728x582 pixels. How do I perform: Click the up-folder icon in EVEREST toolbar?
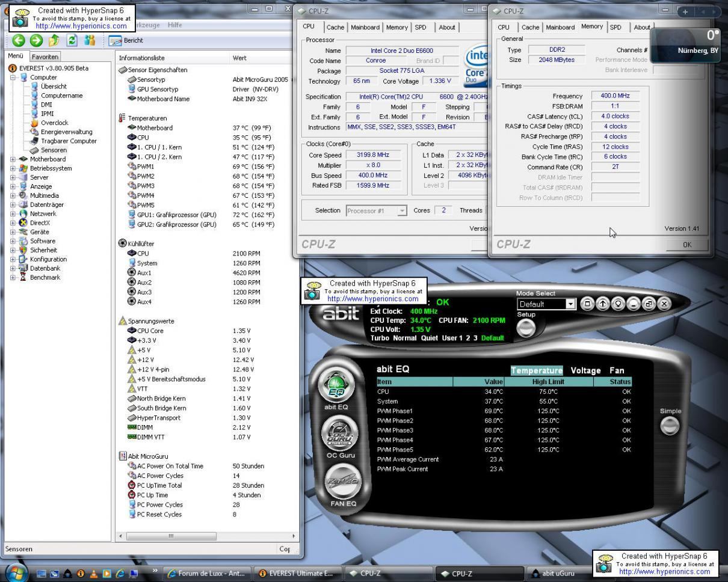55,41
